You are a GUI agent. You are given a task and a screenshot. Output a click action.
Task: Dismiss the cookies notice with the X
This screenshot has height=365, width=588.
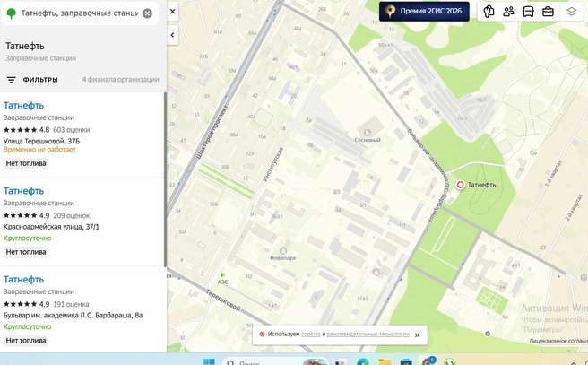[x=417, y=335]
